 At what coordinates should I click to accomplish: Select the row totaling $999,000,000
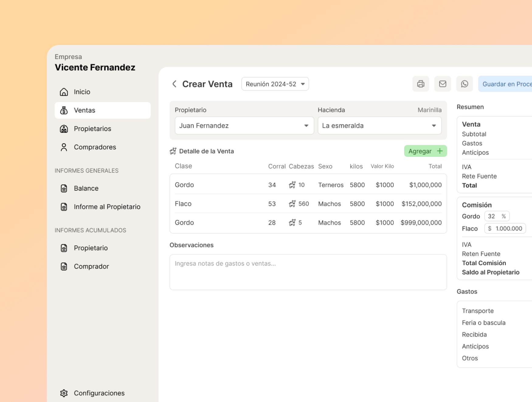click(308, 223)
